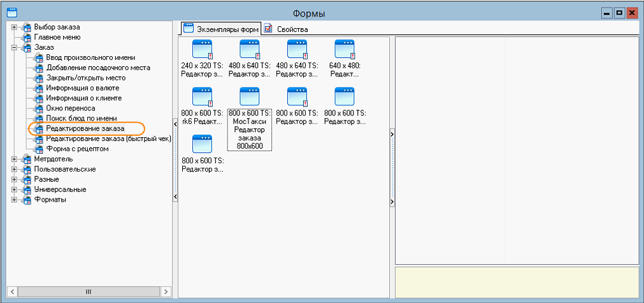Select the 800 x 600 form in third row

(x=201, y=145)
